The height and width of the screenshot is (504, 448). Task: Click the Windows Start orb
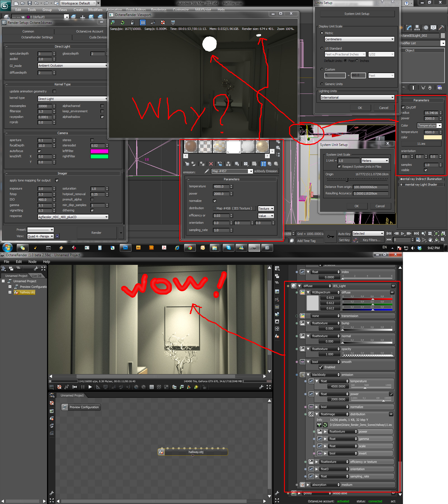pyautogui.click(x=8, y=248)
